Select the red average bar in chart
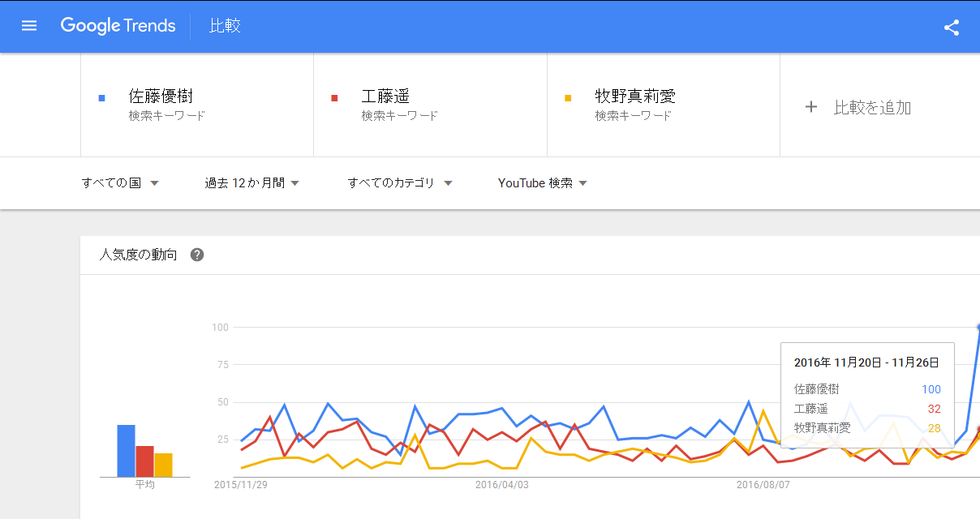 pos(144,461)
